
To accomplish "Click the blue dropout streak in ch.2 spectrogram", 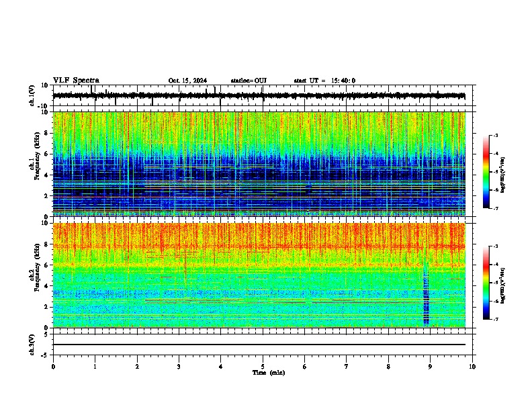I will (426, 295).
